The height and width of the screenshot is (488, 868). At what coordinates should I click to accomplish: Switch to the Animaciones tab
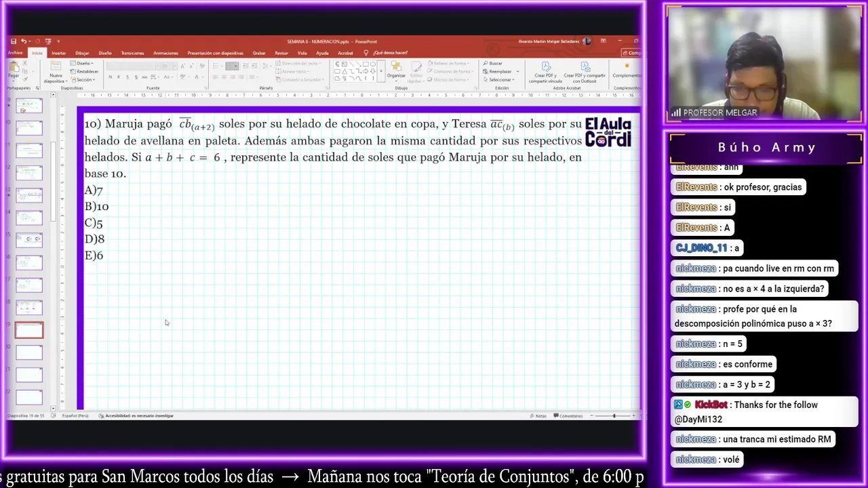(165, 53)
